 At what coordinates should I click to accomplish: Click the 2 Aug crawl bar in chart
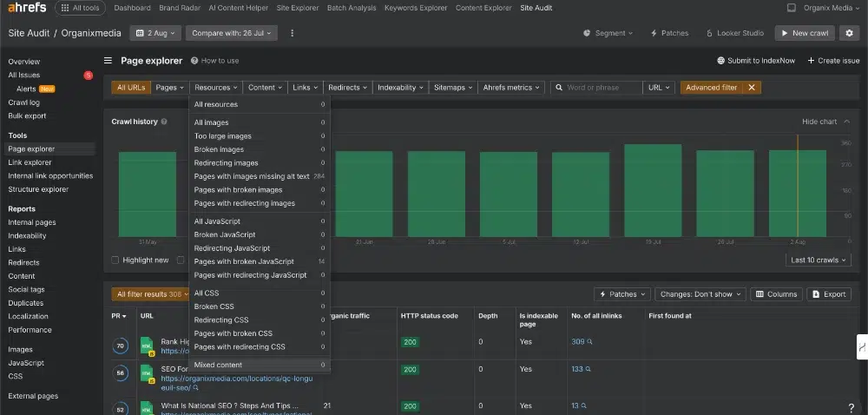797,194
